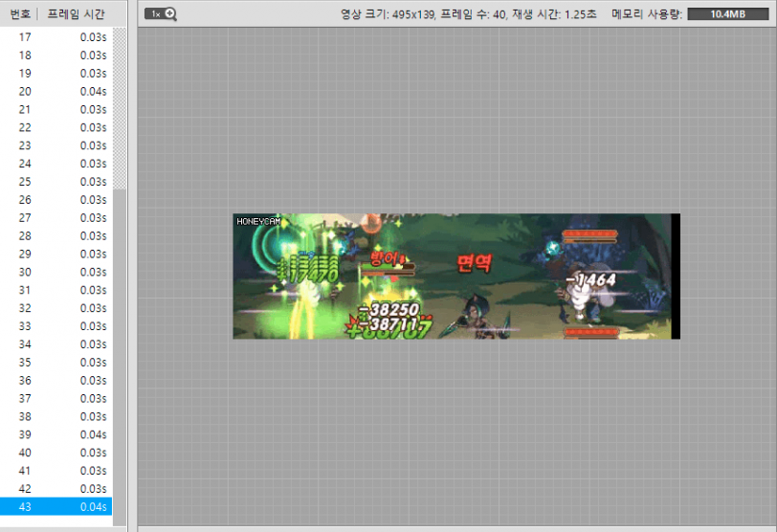The image size is (777, 532).
Task: Select frame 41 row
Action: point(56,471)
